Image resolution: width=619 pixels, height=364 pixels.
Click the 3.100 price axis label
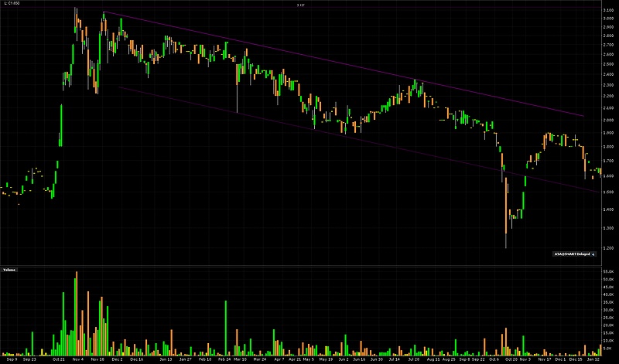[x=608, y=10]
